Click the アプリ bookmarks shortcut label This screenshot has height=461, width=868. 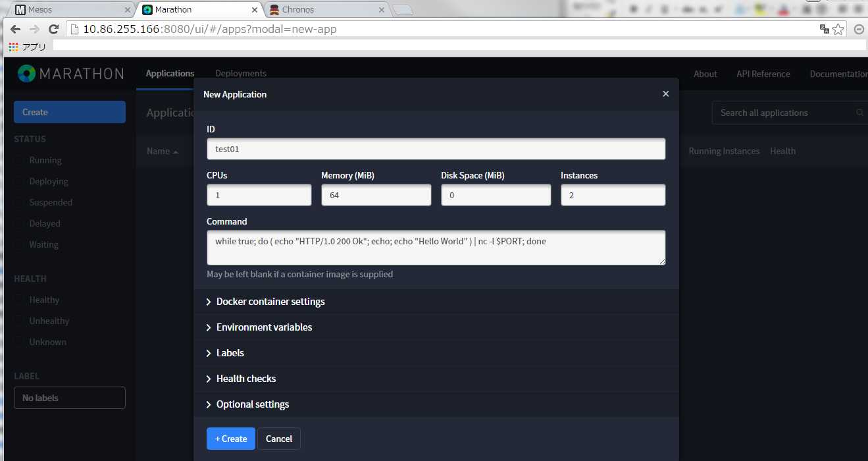point(34,47)
